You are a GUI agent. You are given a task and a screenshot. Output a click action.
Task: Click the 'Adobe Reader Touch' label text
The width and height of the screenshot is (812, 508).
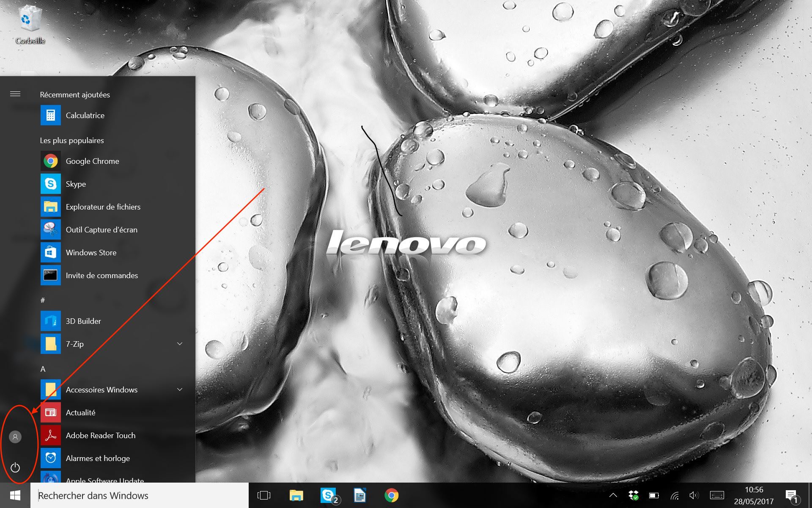(101, 435)
